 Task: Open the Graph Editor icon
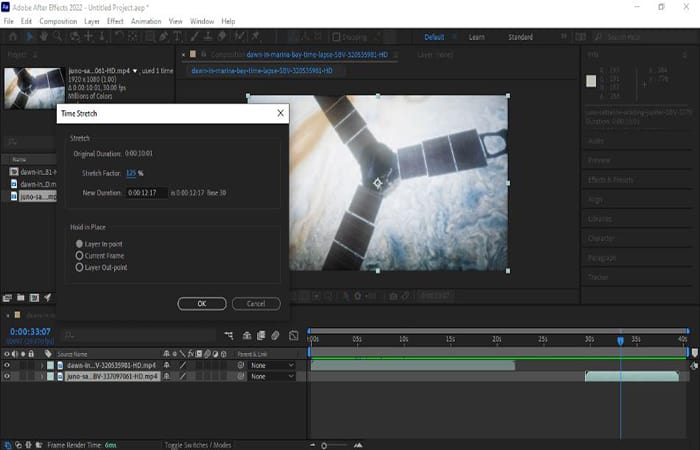293,335
